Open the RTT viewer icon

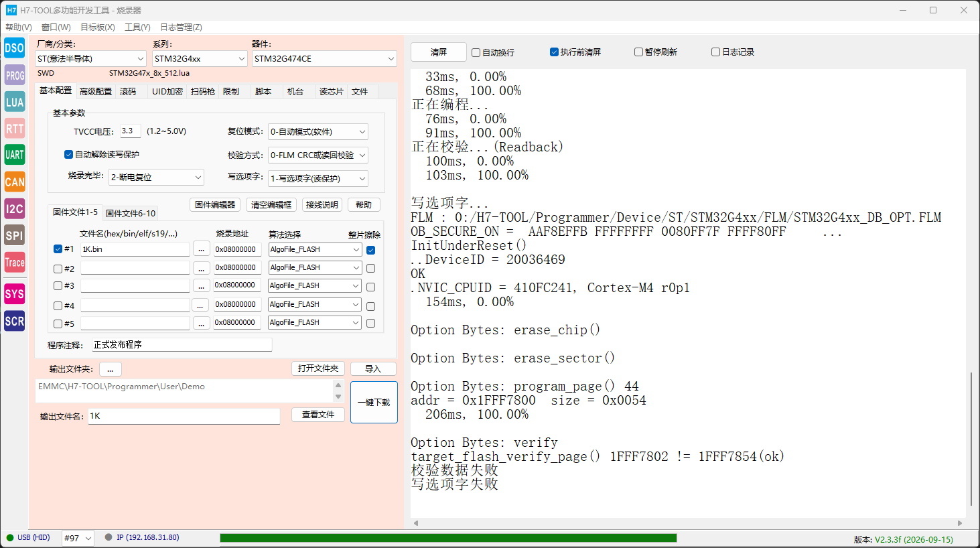[14, 129]
